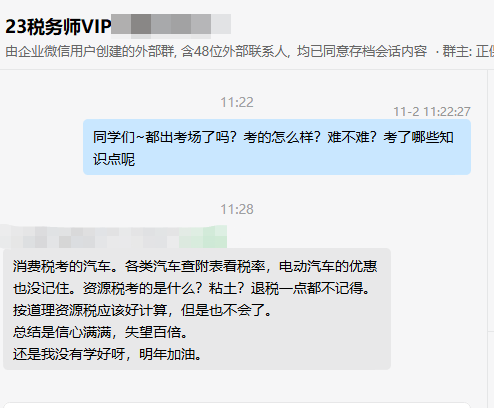Open the blurred sender name above gray message

(x=89, y=237)
